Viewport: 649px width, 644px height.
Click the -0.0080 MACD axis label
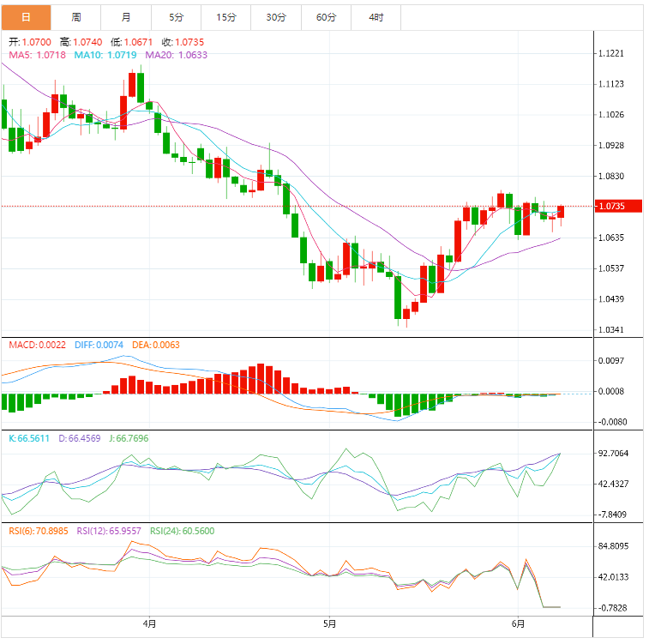point(613,422)
